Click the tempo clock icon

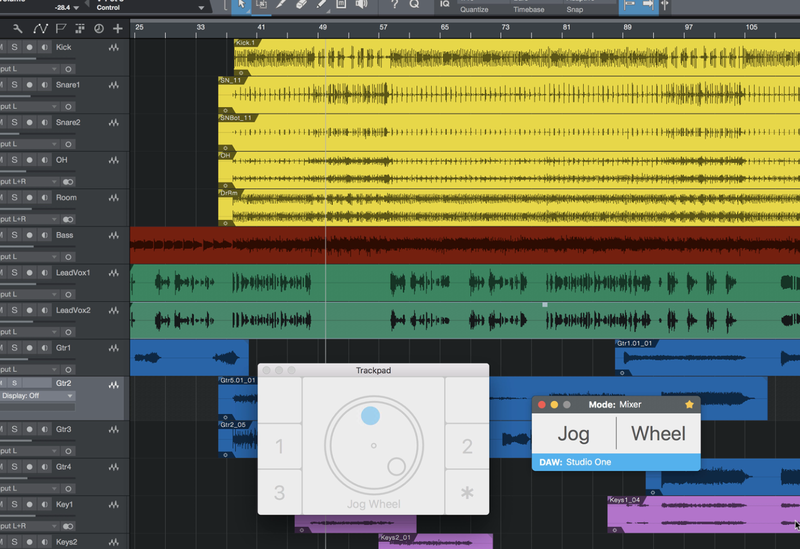(x=99, y=29)
